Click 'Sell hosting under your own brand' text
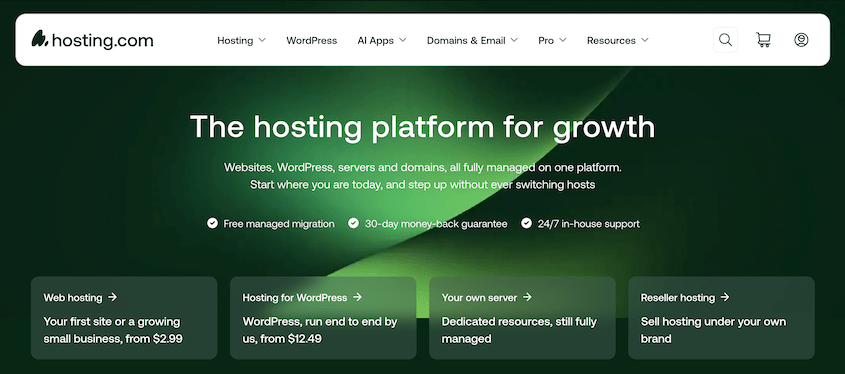This screenshot has width=845, height=374. (x=713, y=330)
